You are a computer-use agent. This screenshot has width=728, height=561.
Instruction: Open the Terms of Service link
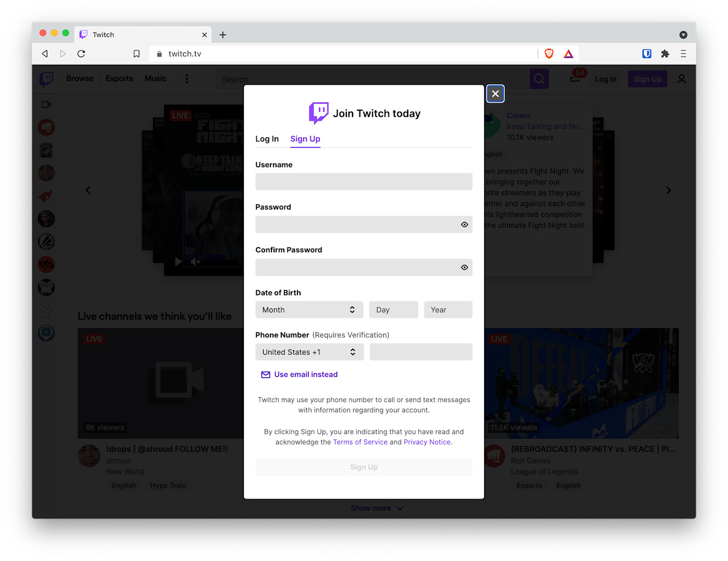click(x=360, y=441)
